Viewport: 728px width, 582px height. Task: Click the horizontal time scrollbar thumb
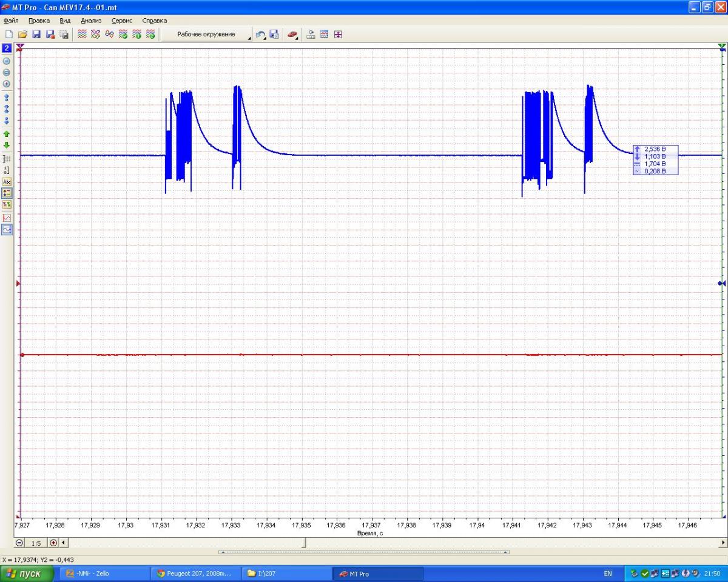[304, 543]
